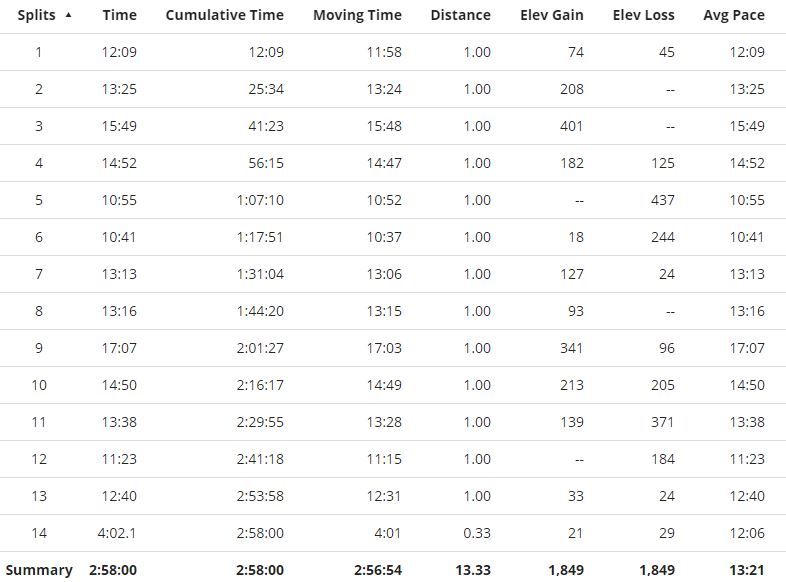
Task: Click the Moving Time column header
Action: click(x=357, y=15)
